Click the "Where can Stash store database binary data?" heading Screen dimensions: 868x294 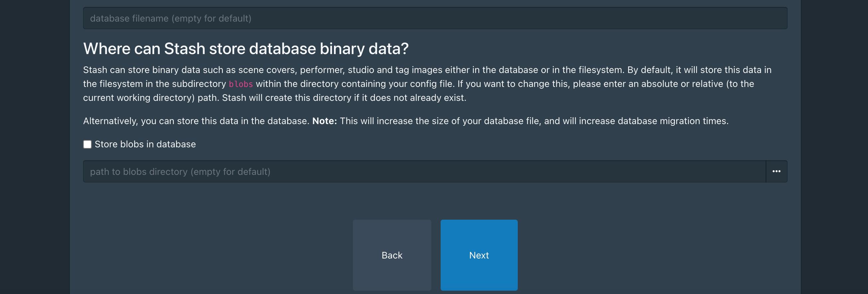(246, 49)
